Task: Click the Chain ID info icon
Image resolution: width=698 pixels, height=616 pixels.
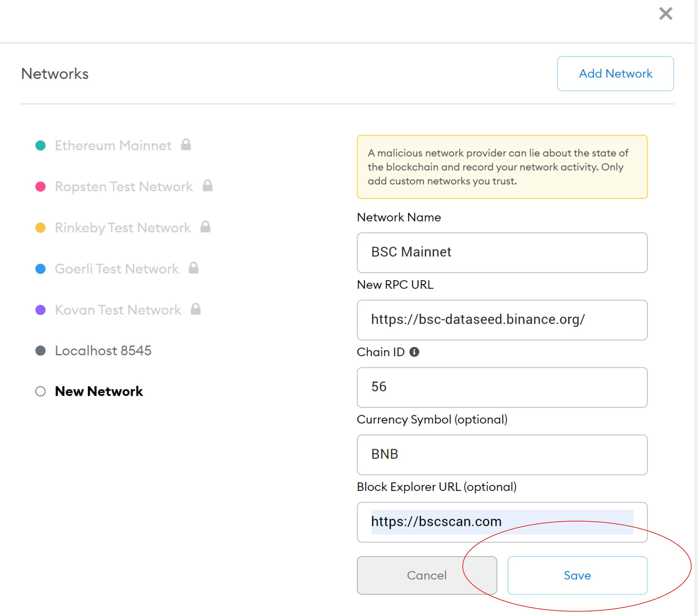Action: click(x=414, y=352)
